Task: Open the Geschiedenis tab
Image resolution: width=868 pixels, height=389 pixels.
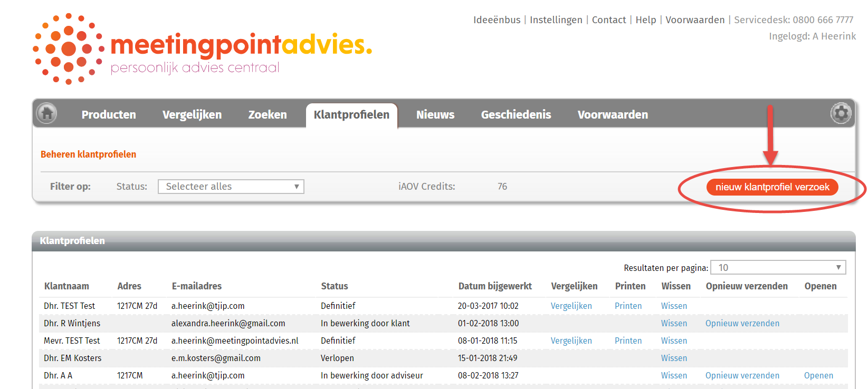Action: click(516, 115)
